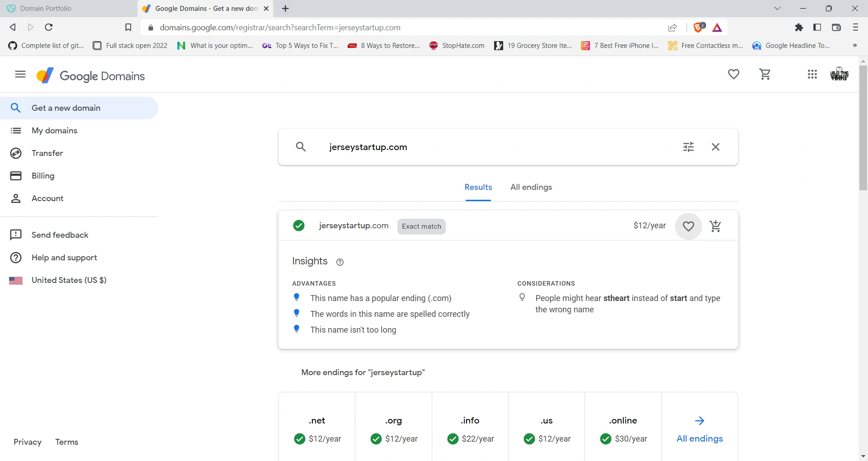This screenshot has height=461, width=868.
Task: Open the shopping cart in header
Action: [765, 74]
